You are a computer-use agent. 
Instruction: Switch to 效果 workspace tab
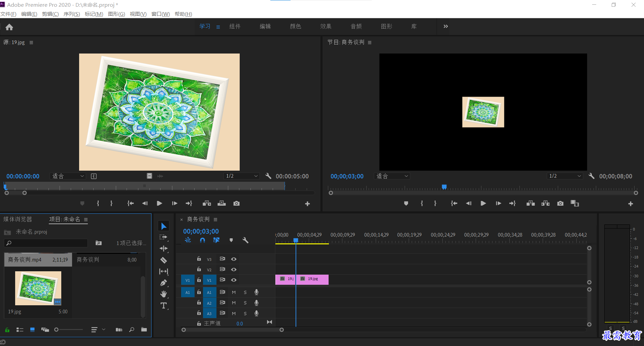(326, 26)
